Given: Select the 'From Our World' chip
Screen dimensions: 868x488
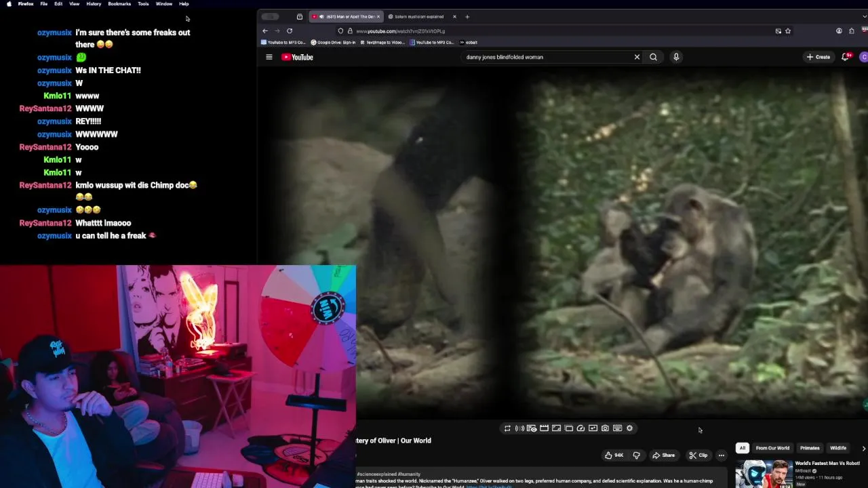Looking at the screenshot, I should [772, 448].
